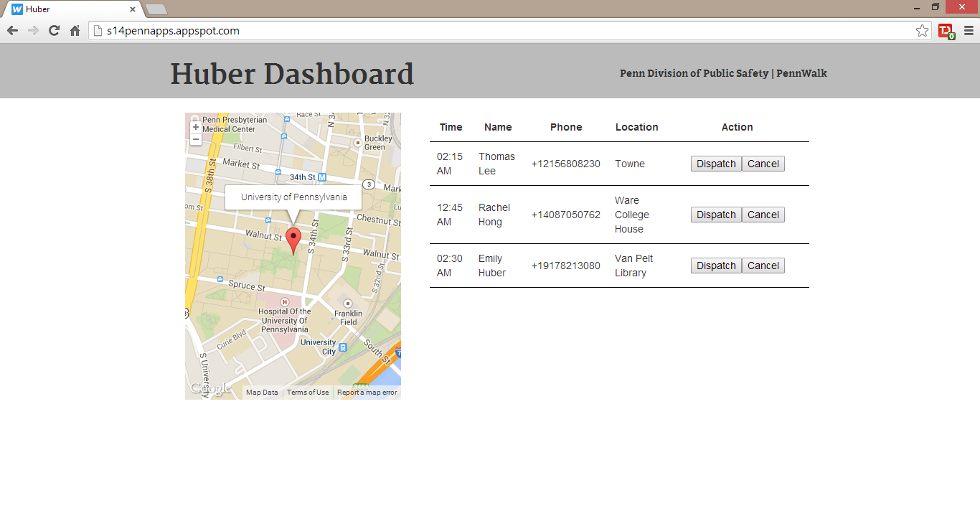Click the Name column header
This screenshot has height=521, width=980.
click(x=498, y=127)
